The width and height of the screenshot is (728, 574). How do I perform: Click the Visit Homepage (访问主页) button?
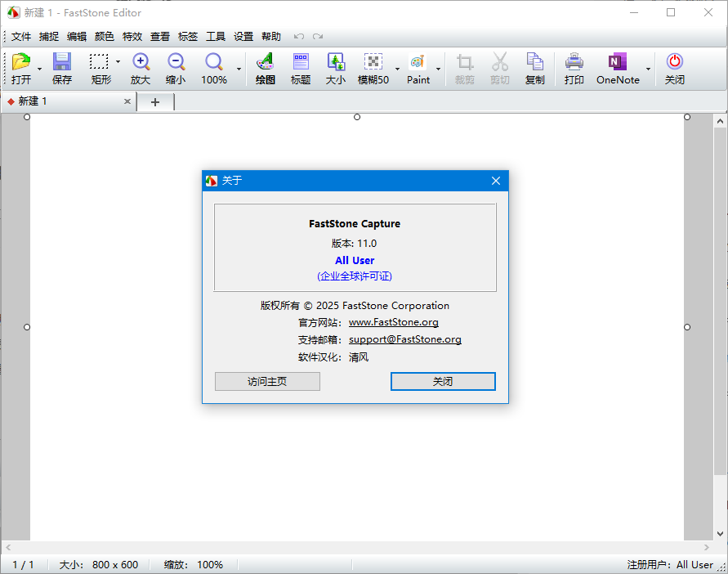point(267,382)
